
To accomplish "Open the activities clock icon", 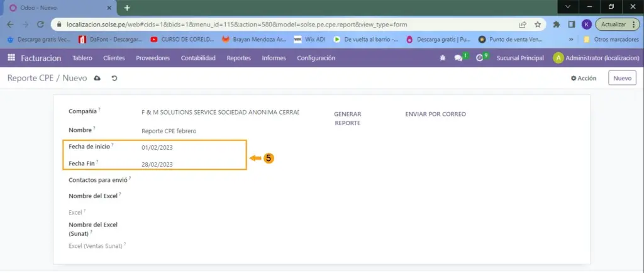I will [x=480, y=58].
